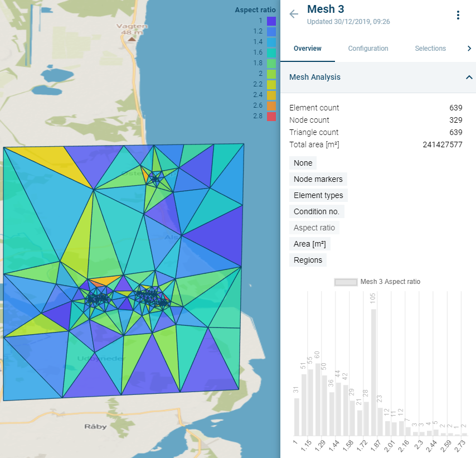Show mesh Regions coloring
476x458 pixels.
click(308, 260)
